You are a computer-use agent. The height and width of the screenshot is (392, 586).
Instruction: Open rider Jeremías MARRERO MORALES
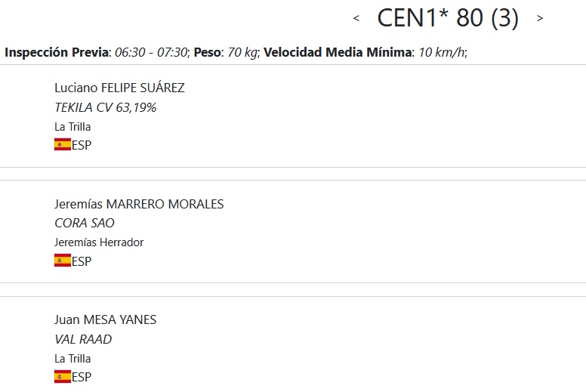[139, 204]
